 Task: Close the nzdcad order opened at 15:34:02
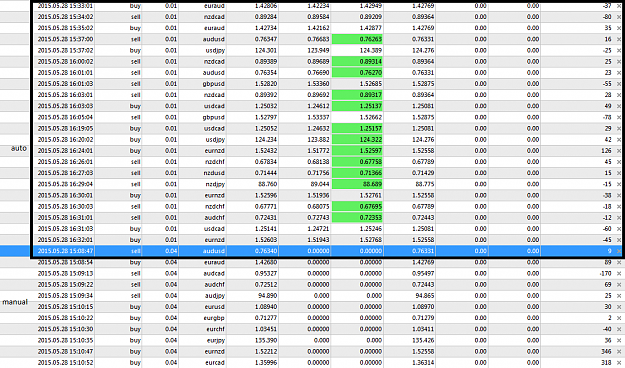(619, 17)
